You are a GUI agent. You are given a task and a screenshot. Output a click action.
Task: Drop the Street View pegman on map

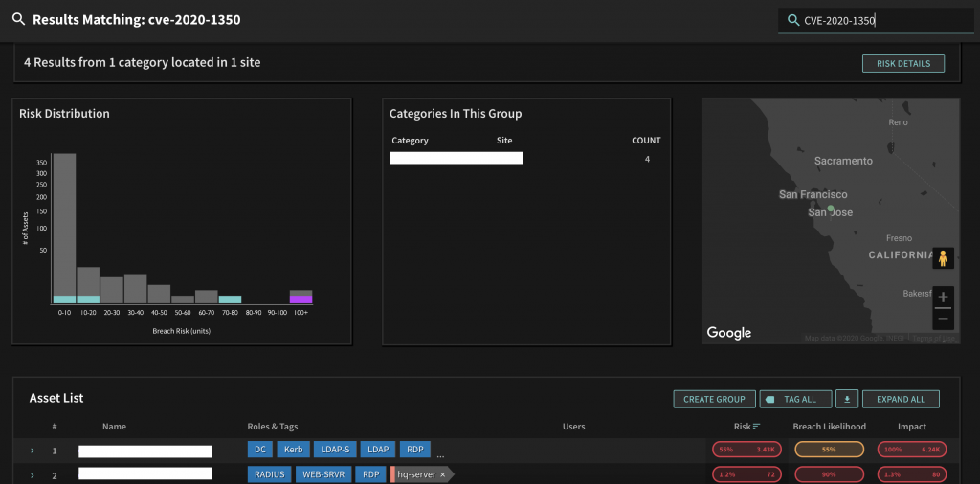coord(943,258)
